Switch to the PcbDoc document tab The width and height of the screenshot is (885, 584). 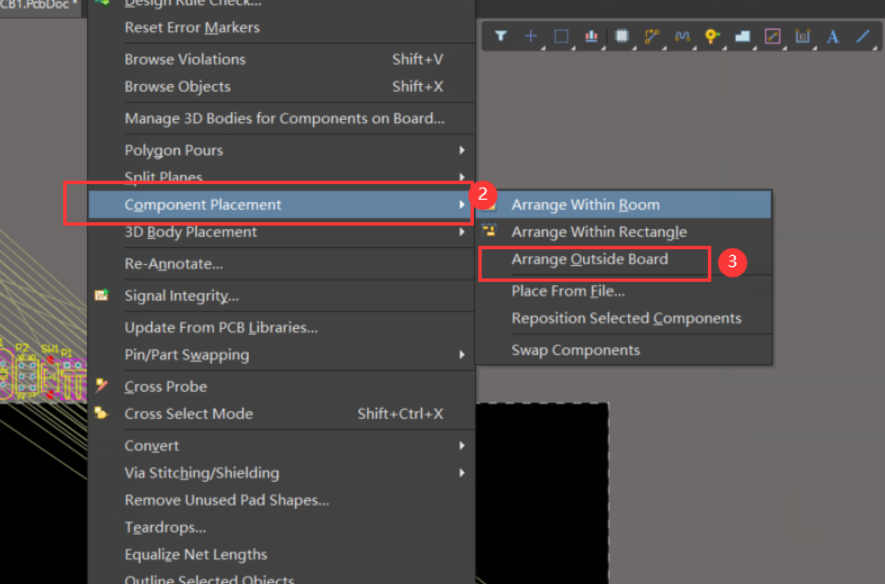point(38,6)
